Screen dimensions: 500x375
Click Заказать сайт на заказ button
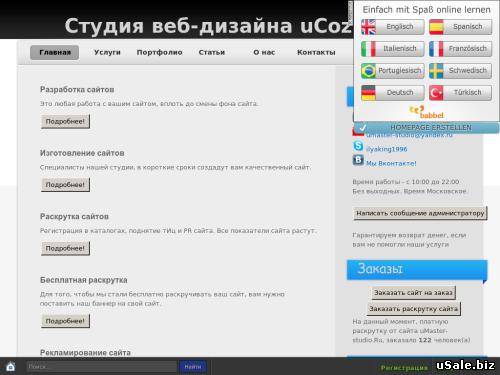coord(413,293)
